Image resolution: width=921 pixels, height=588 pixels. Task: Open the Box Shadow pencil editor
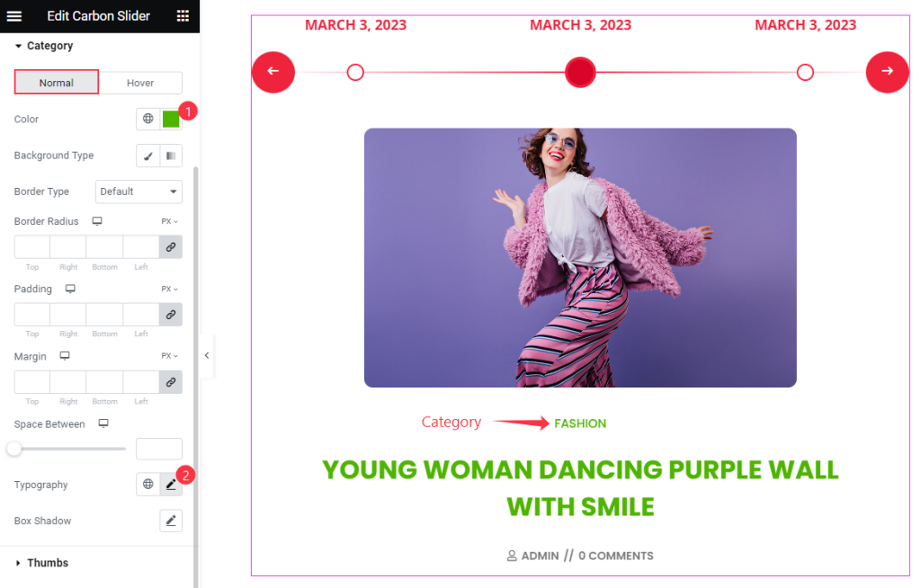point(171,521)
